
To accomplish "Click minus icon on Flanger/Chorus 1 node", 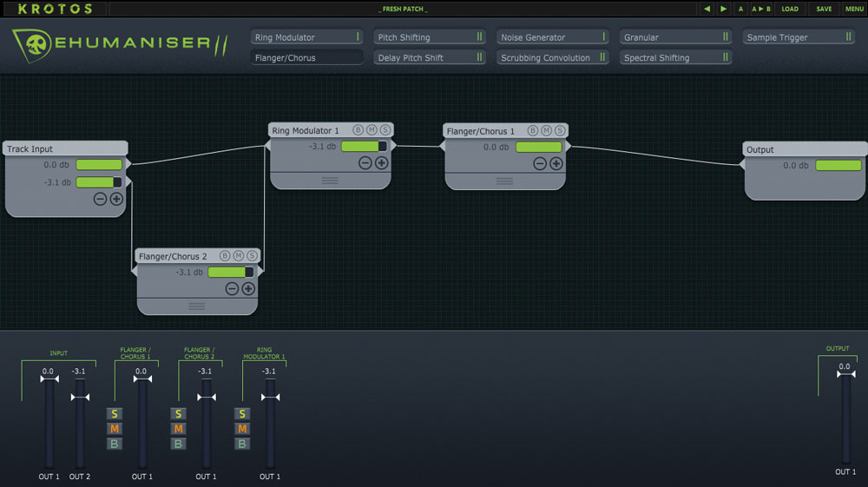I will point(540,163).
